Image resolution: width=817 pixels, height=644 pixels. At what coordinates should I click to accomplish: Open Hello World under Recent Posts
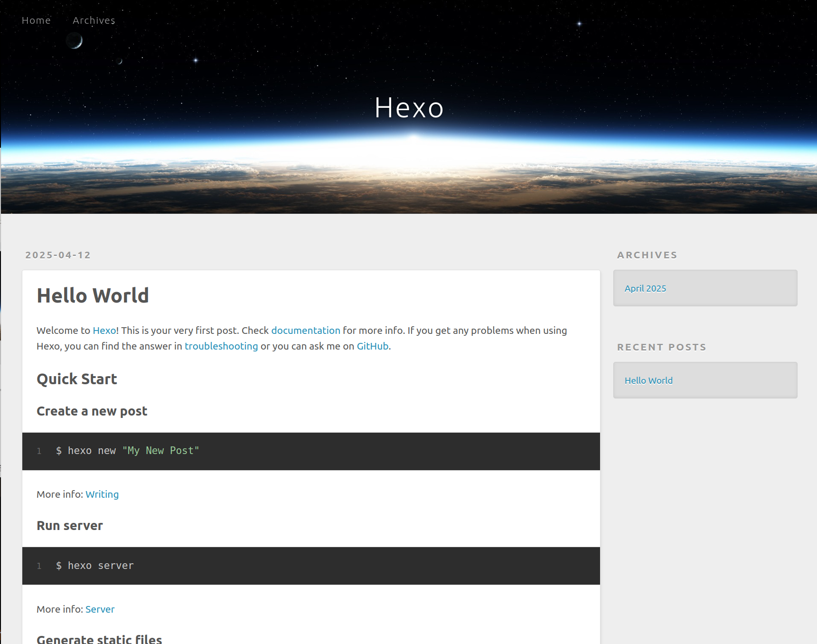coord(648,380)
